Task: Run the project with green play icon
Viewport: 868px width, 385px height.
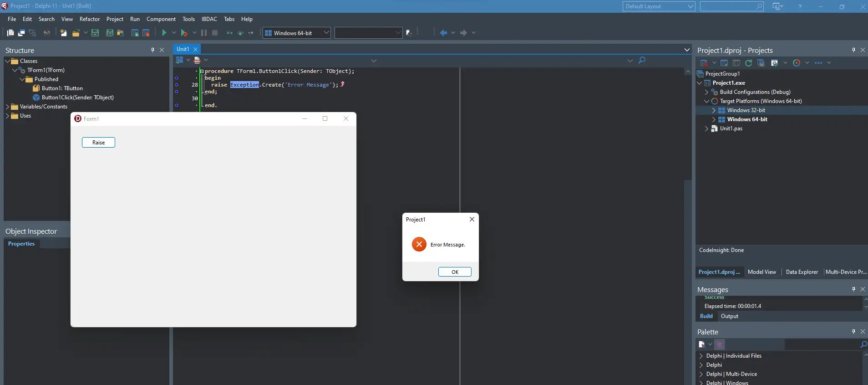Action: [x=164, y=32]
